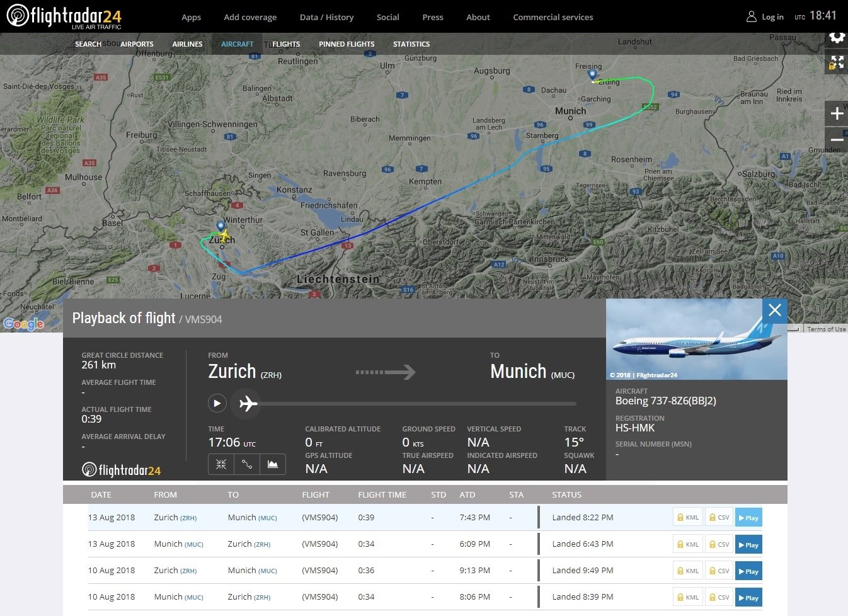Viewport: 848px width, 616px height.
Task: Open Add coverage menu item
Action: [x=250, y=17]
